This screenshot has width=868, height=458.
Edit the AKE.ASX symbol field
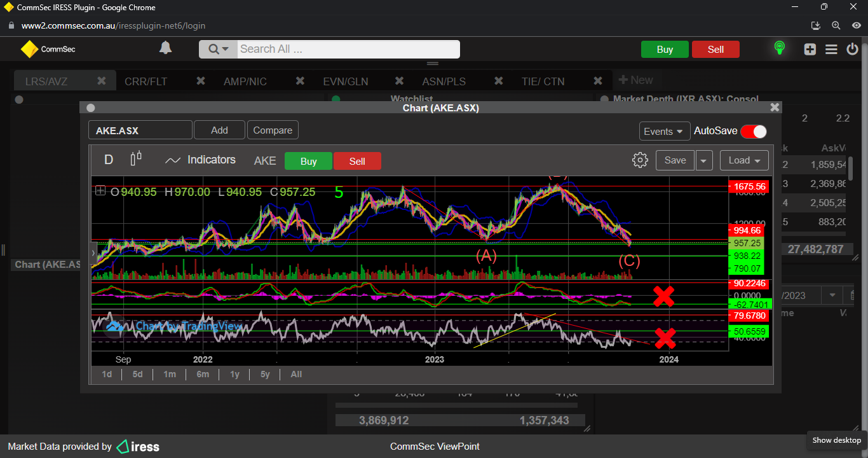(140, 130)
